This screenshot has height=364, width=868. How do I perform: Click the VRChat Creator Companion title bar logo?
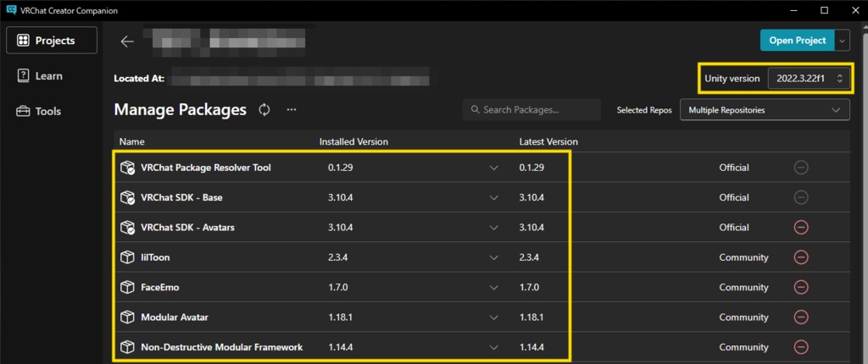10,10
